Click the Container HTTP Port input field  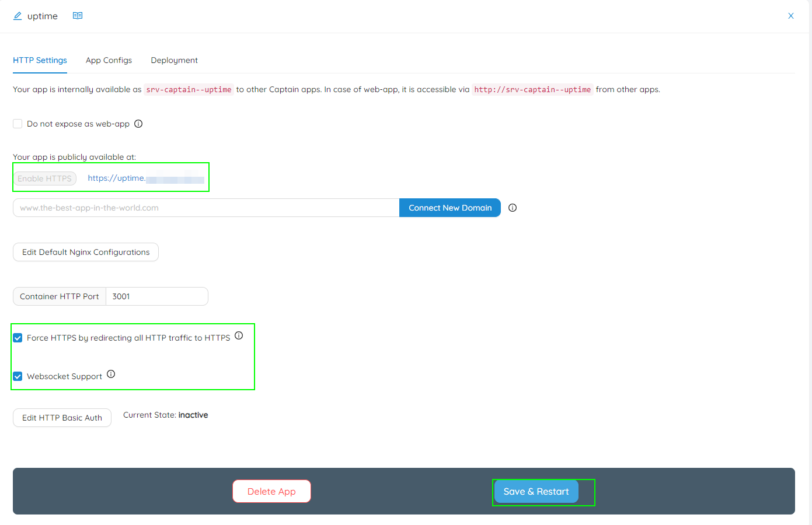tap(156, 296)
